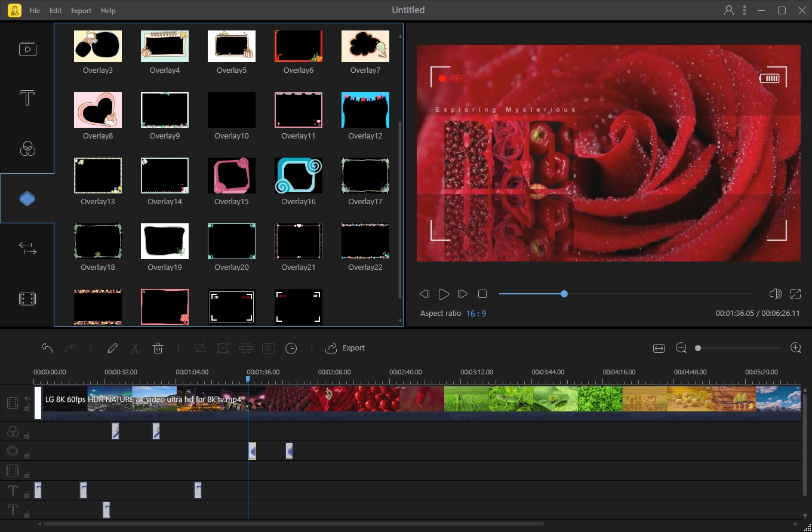Click the overlay list scroll-down arrow
The image size is (812, 532).
click(400, 321)
